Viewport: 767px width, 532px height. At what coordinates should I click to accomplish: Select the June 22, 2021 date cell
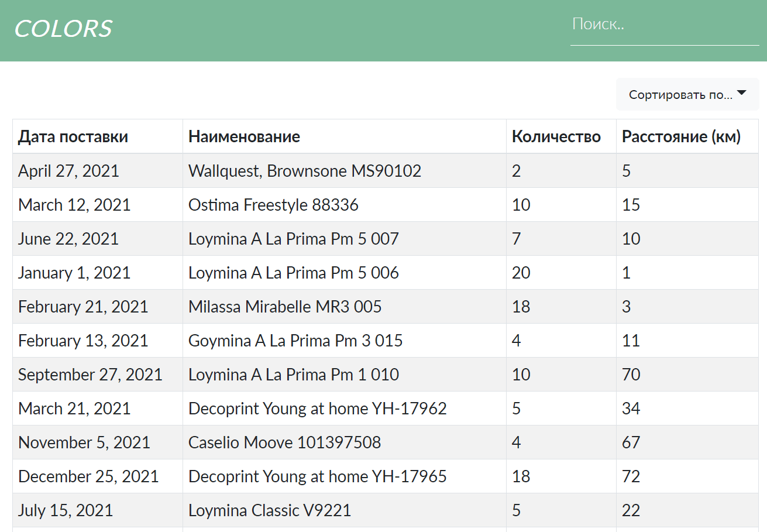click(98, 239)
